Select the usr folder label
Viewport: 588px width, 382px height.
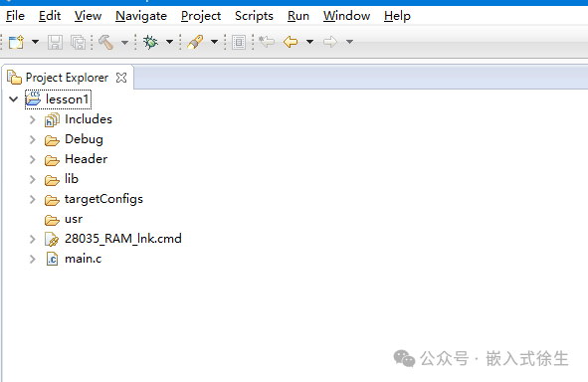pyautogui.click(x=74, y=219)
